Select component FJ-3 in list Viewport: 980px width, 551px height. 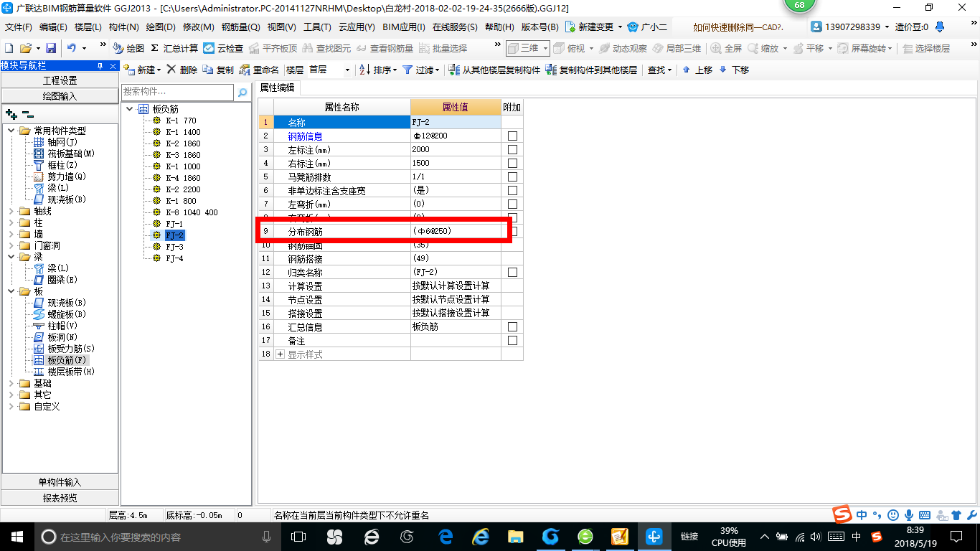point(174,247)
